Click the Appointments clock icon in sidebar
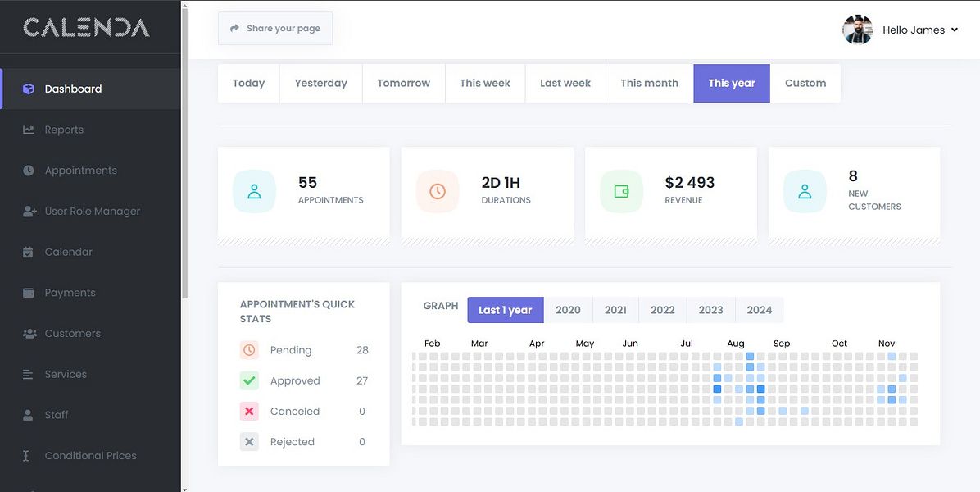980x492 pixels. 29,171
